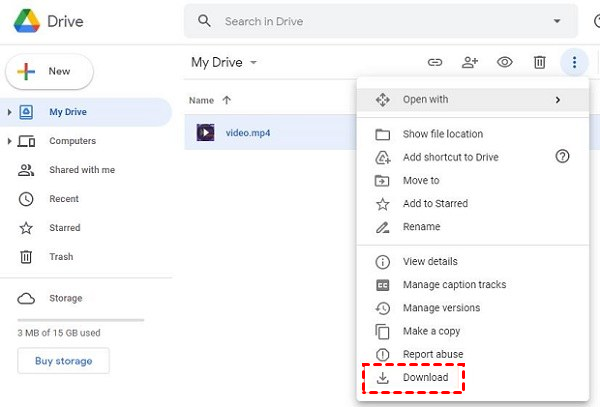Click the help icon beside Add shortcut
Screen dimensions: 600x407
(x=561, y=157)
